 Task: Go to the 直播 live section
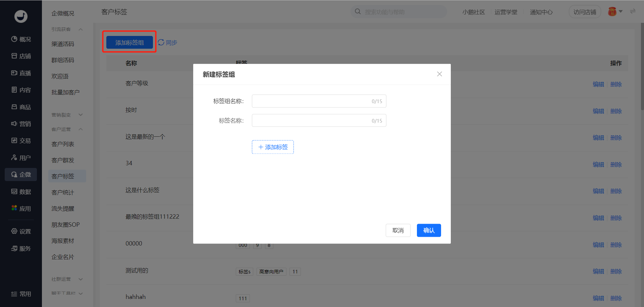tap(21, 73)
